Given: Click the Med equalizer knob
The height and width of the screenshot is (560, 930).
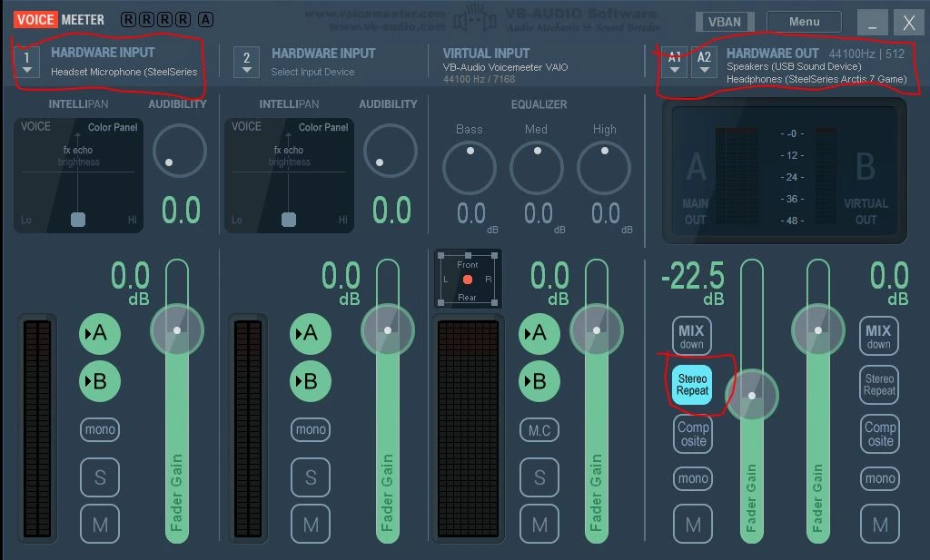Looking at the screenshot, I should (536, 168).
